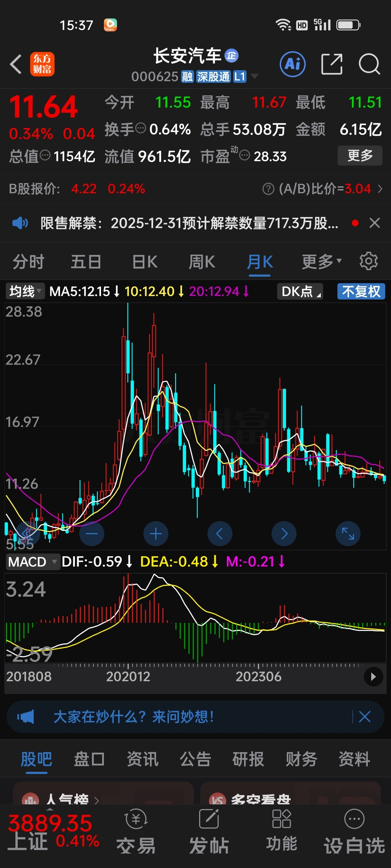Tap the megaphone icon in 妙想 banner
The width and height of the screenshot is (391, 868).
point(26,716)
